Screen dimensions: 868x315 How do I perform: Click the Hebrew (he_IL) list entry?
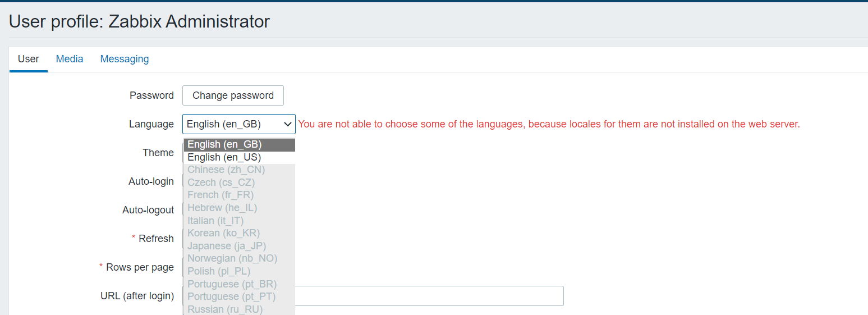tap(240, 208)
